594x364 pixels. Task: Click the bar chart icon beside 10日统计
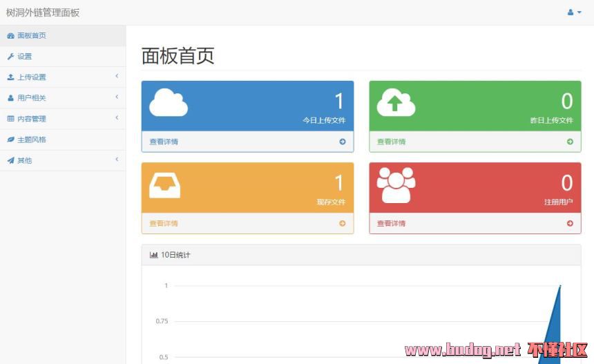point(153,255)
